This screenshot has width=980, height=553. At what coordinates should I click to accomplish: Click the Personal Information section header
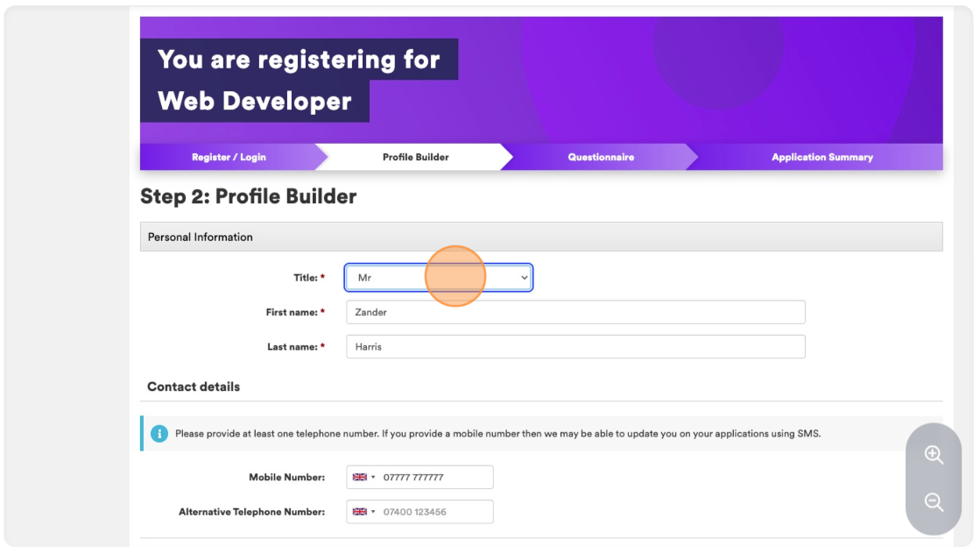click(541, 238)
